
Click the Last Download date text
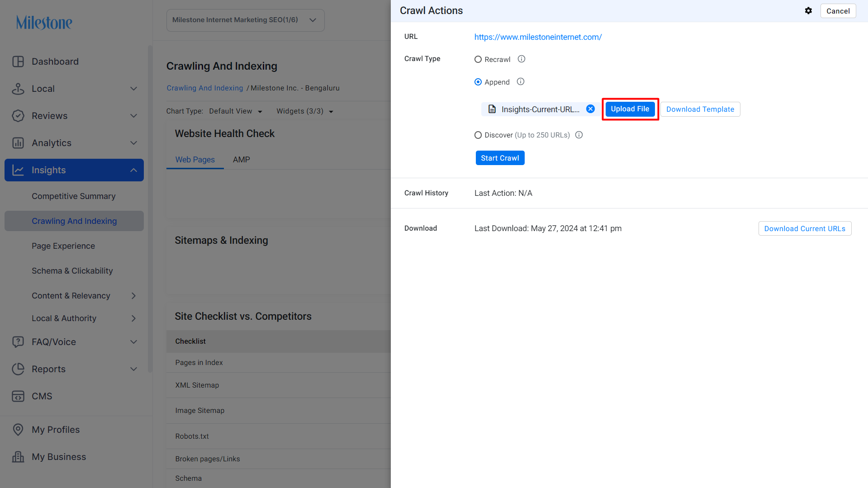click(548, 228)
